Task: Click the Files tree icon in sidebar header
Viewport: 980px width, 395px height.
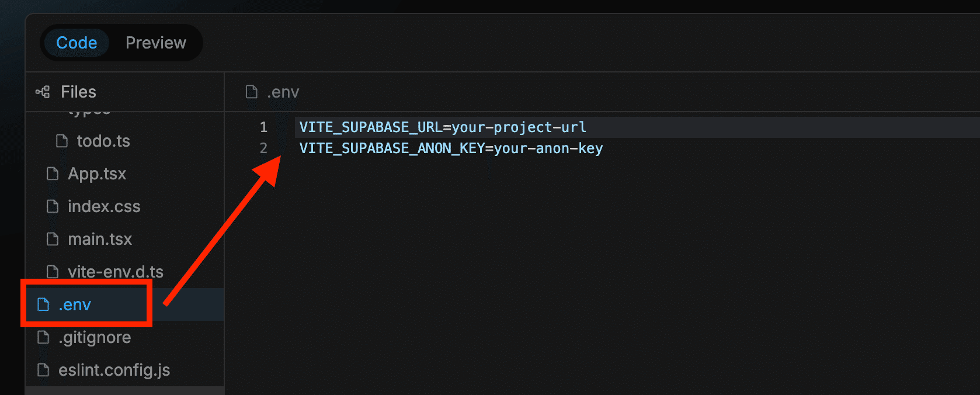Action: click(43, 92)
